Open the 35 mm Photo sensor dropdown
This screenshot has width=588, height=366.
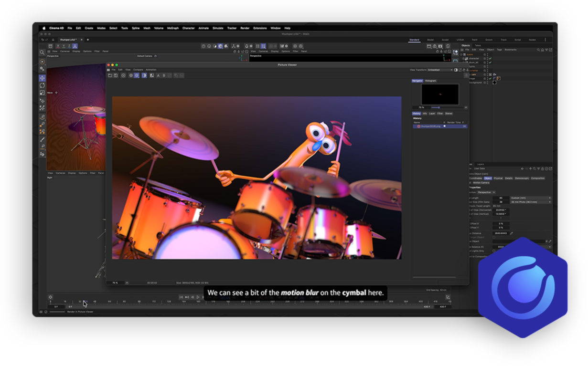(x=531, y=202)
